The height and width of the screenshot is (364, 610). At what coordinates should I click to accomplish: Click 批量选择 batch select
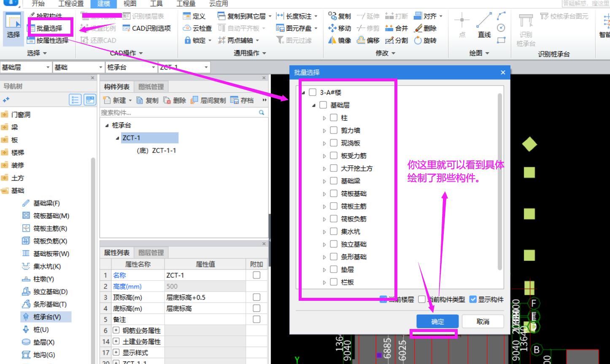(45, 28)
